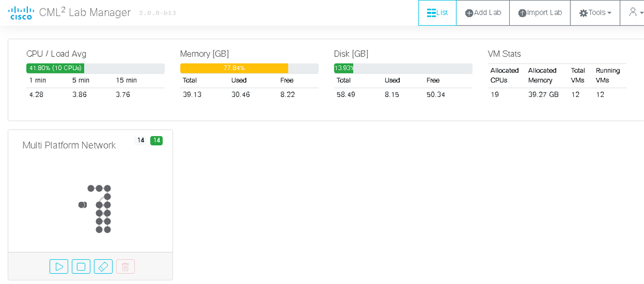This screenshot has height=284, width=644.
Task: Click the green running nodes badge 14
Action: [x=156, y=140]
